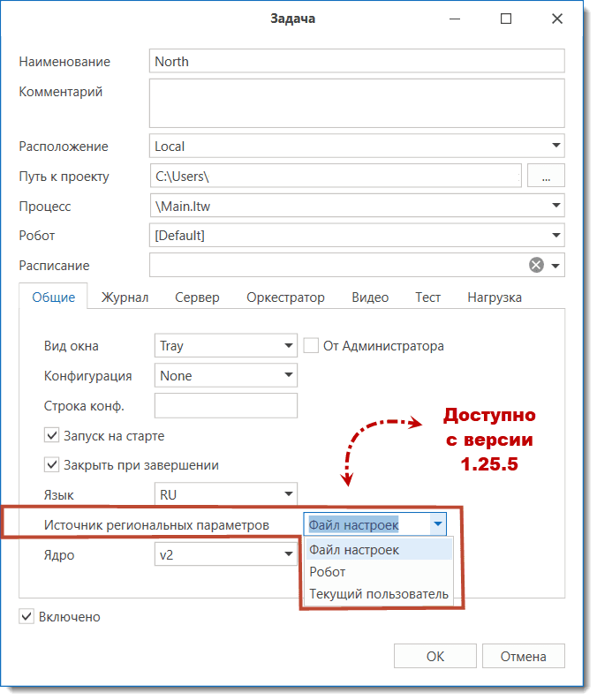
Task: Click the Строка конф. input
Action: tap(226, 405)
